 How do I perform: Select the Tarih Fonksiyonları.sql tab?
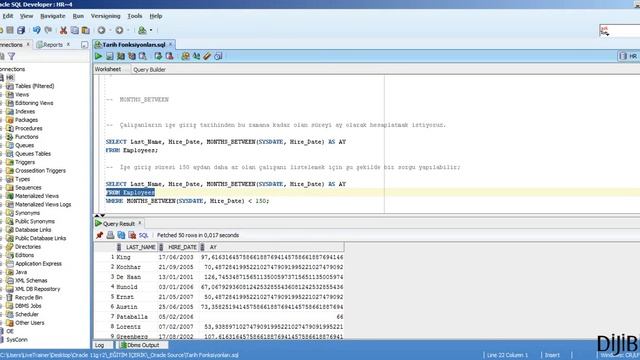133,44
